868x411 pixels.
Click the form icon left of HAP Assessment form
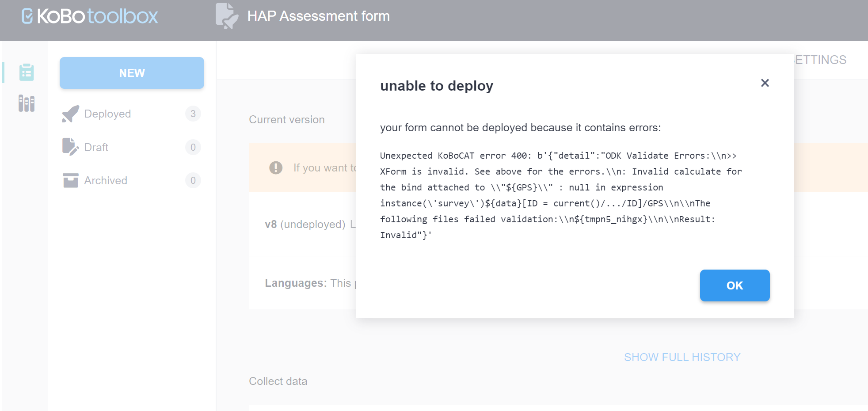[226, 16]
